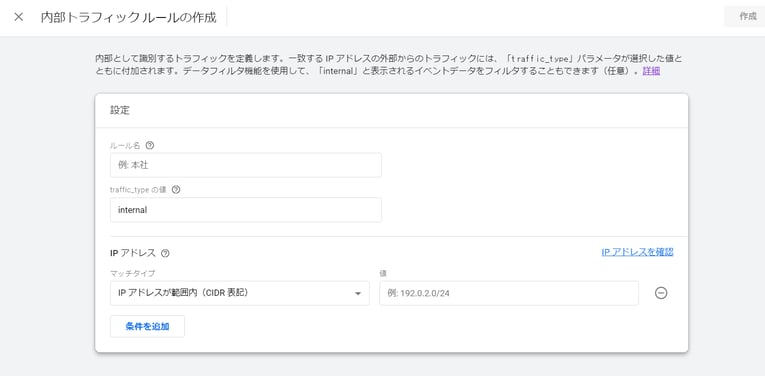The height and width of the screenshot is (376, 765).
Task: Show help for ルール名
Action: click(x=150, y=145)
